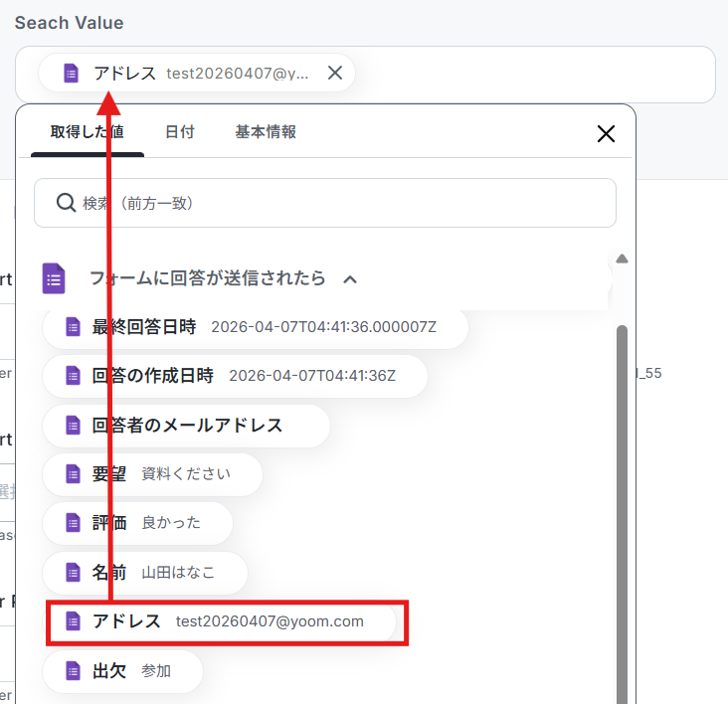Switch to the 日付 tab
Screen dimensions: 728x704
[x=179, y=132]
